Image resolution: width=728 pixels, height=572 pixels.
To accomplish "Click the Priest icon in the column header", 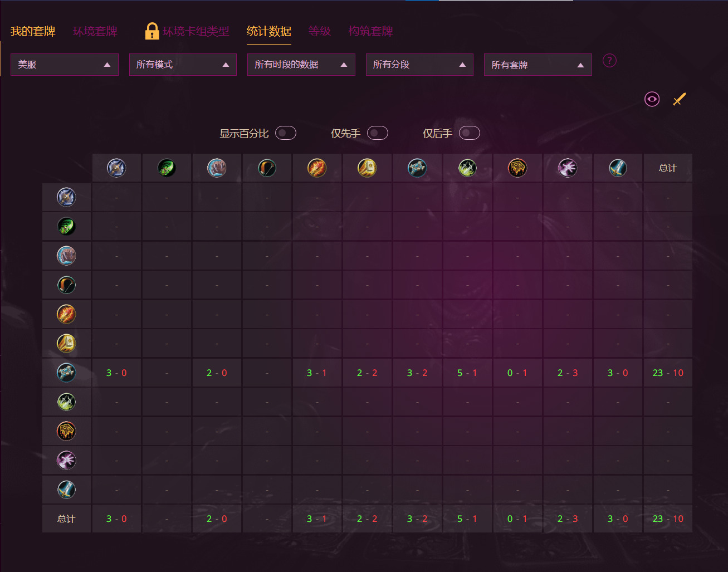I will tap(417, 168).
